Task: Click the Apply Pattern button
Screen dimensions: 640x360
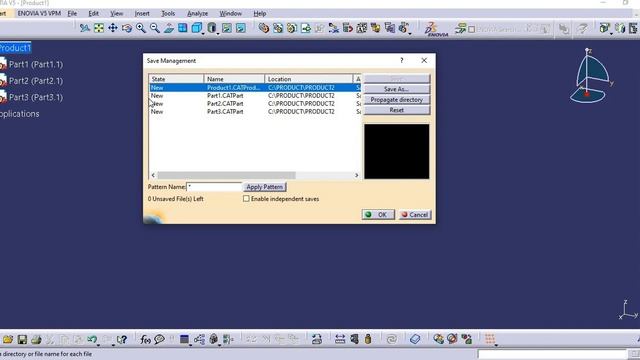Action: coord(264,187)
